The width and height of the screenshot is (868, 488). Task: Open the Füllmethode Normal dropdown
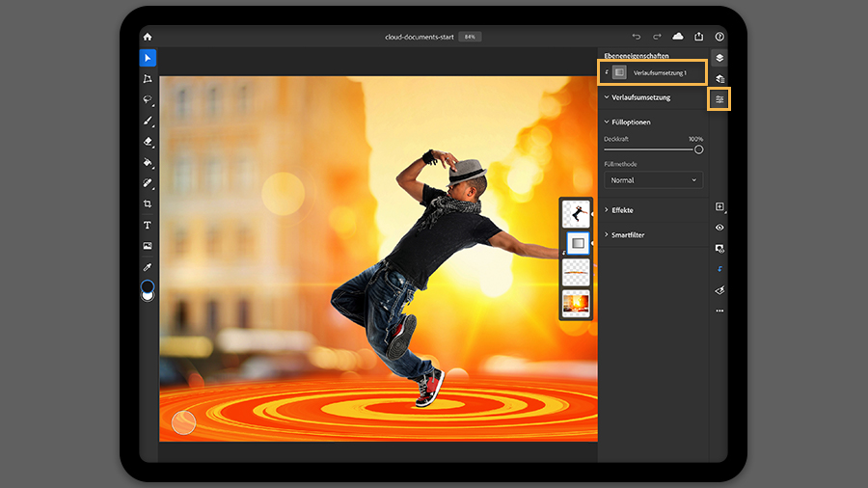point(653,179)
